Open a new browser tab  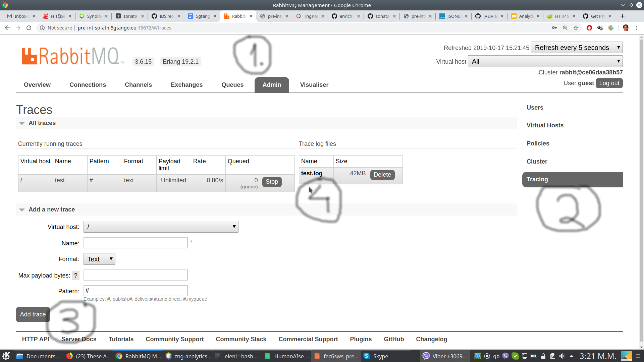pyautogui.click(x=623, y=16)
